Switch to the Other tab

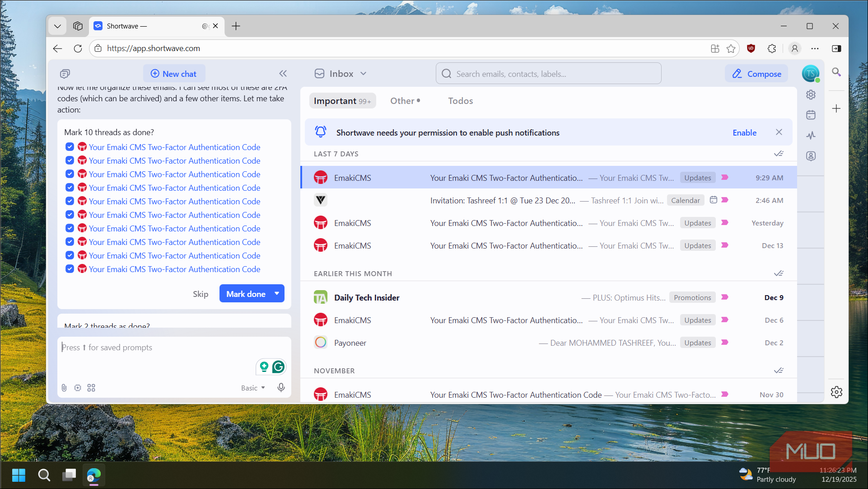click(405, 101)
